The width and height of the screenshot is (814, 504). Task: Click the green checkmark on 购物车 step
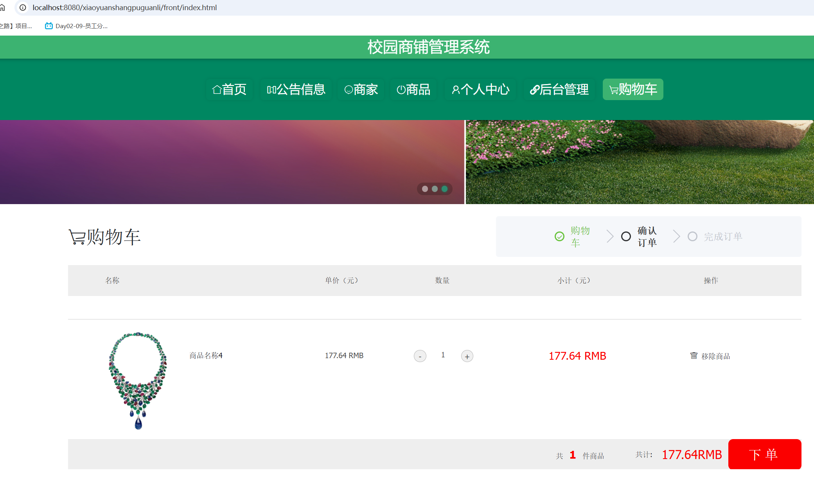point(559,237)
